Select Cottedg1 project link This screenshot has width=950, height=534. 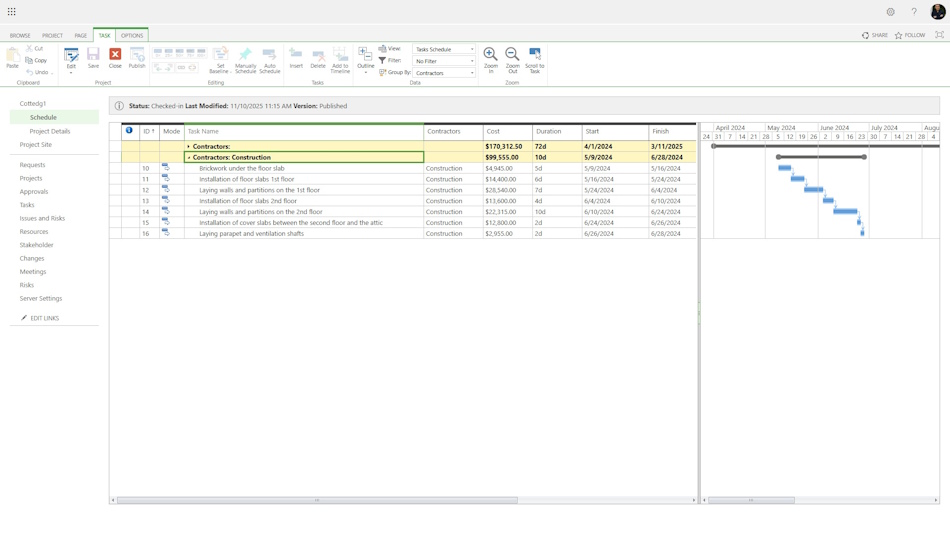pos(33,104)
